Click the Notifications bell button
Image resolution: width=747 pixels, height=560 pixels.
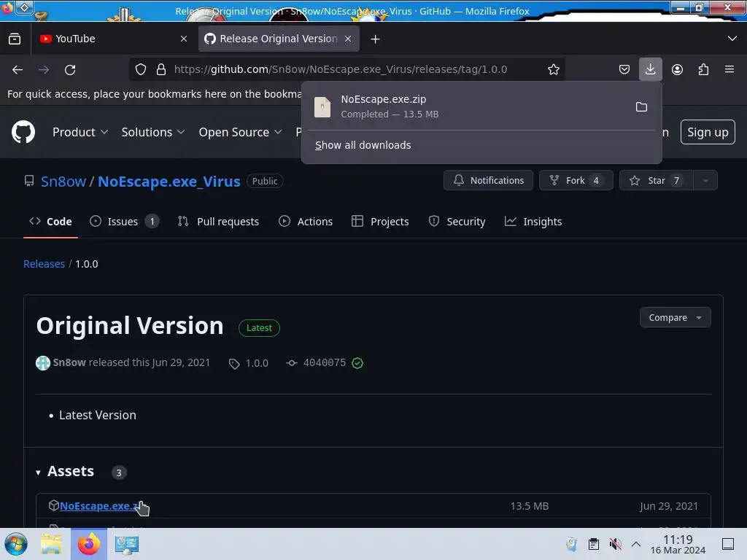pos(488,181)
